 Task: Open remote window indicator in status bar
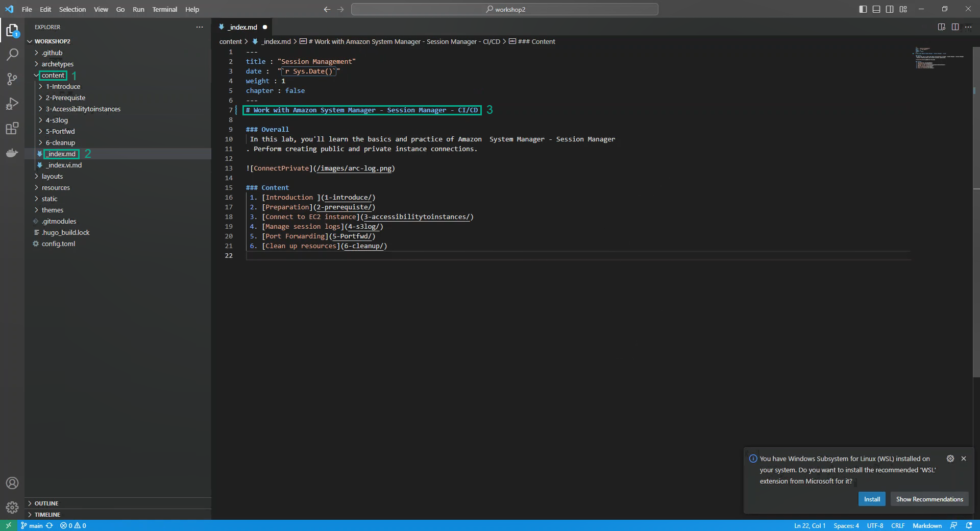[x=8, y=525]
